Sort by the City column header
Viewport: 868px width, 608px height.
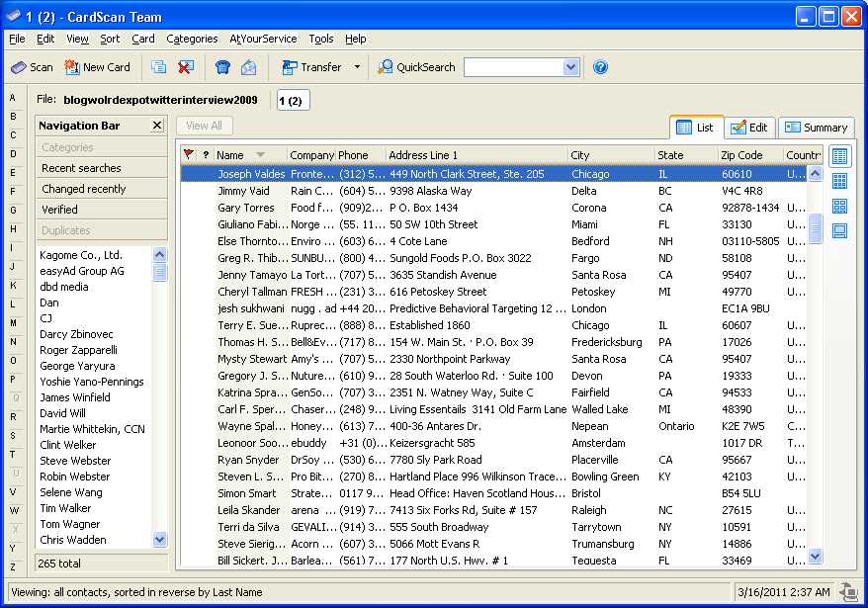[x=611, y=155]
